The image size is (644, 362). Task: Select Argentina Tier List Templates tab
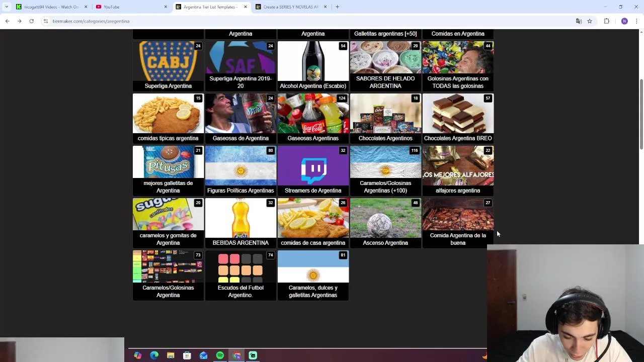tap(211, 7)
